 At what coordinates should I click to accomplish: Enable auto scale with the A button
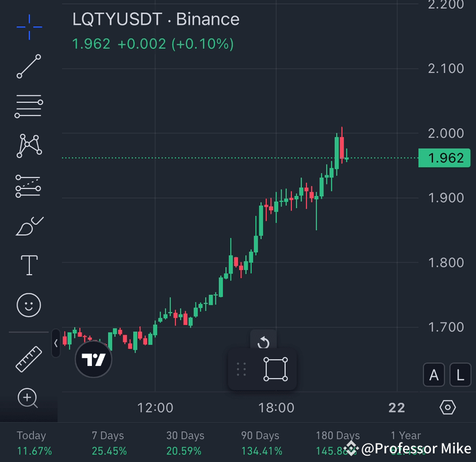pyautogui.click(x=433, y=375)
